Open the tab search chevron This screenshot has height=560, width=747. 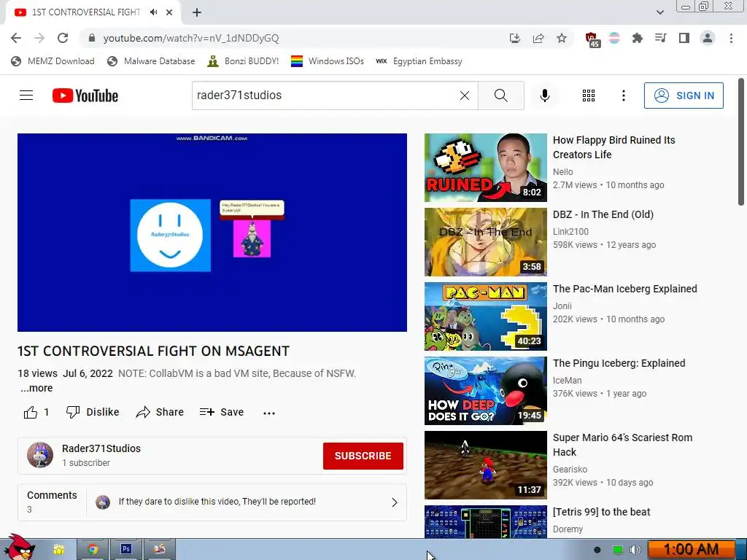click(659, 12)
